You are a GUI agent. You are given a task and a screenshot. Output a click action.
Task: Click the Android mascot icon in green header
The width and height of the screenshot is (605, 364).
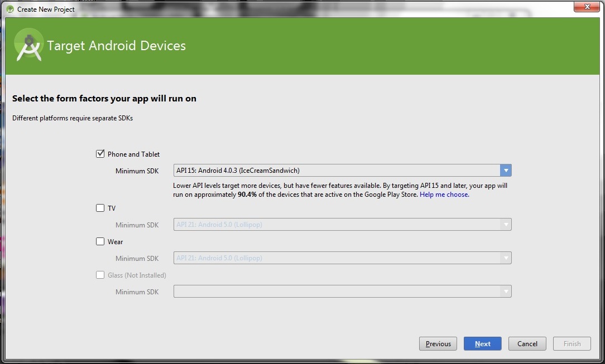click(x=28, y=45)
